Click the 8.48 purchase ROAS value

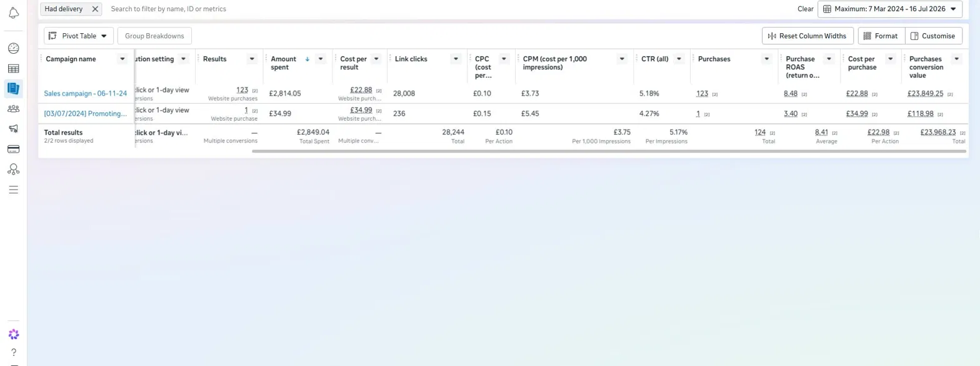pos(790,93)
